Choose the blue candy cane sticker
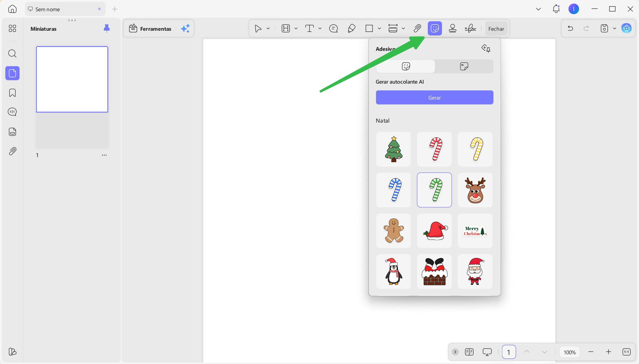 tap(393, 190)
